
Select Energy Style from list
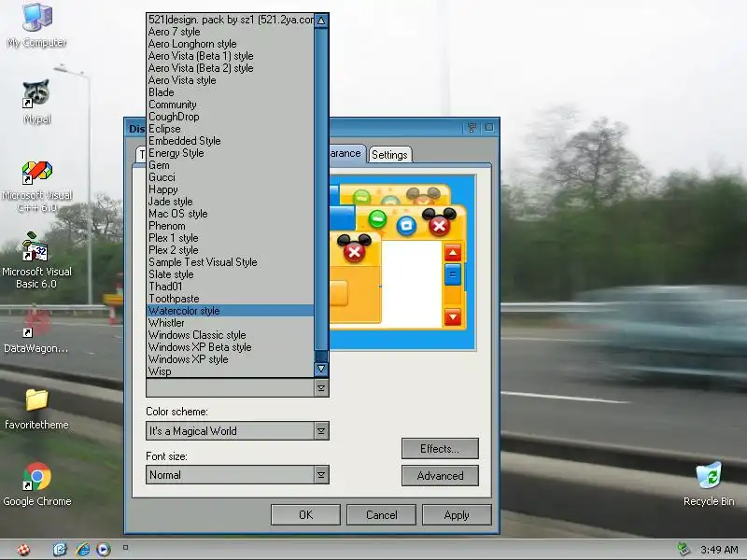[231, 153]
